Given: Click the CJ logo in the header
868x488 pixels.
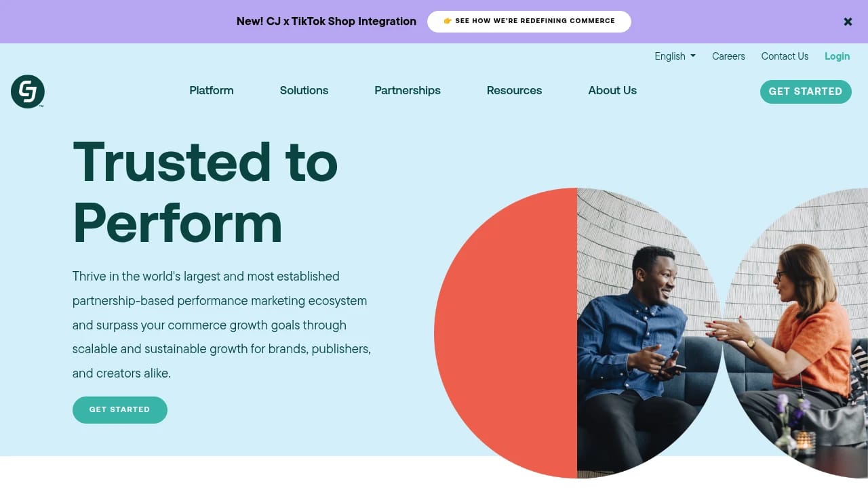Looking at the screenshot, I should point(27,91).
